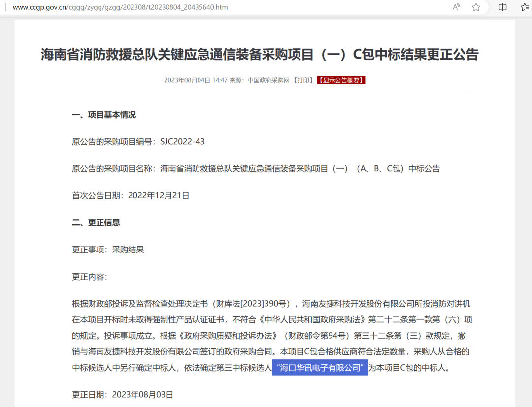Image resolution: width=532 pixels, height=407 pixels.
Task: Click the red 【显示公告概要】 button
Action: pos(341,80)
